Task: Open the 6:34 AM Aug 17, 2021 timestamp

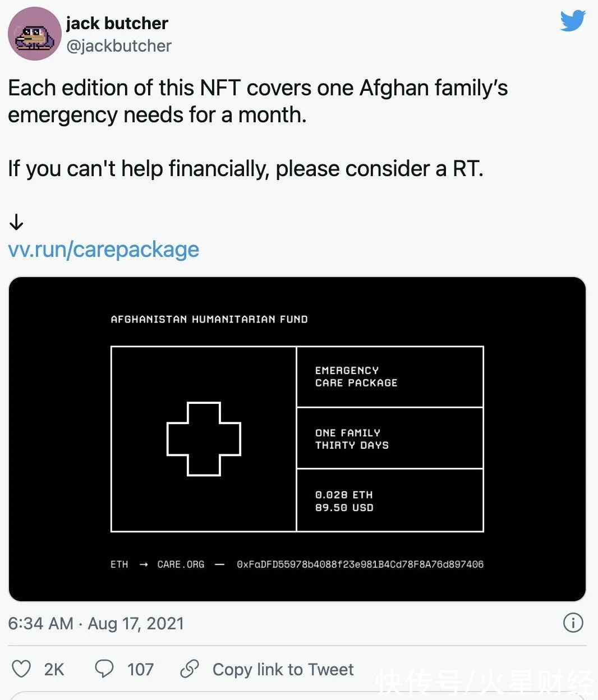Action: [x=96, y=623]
